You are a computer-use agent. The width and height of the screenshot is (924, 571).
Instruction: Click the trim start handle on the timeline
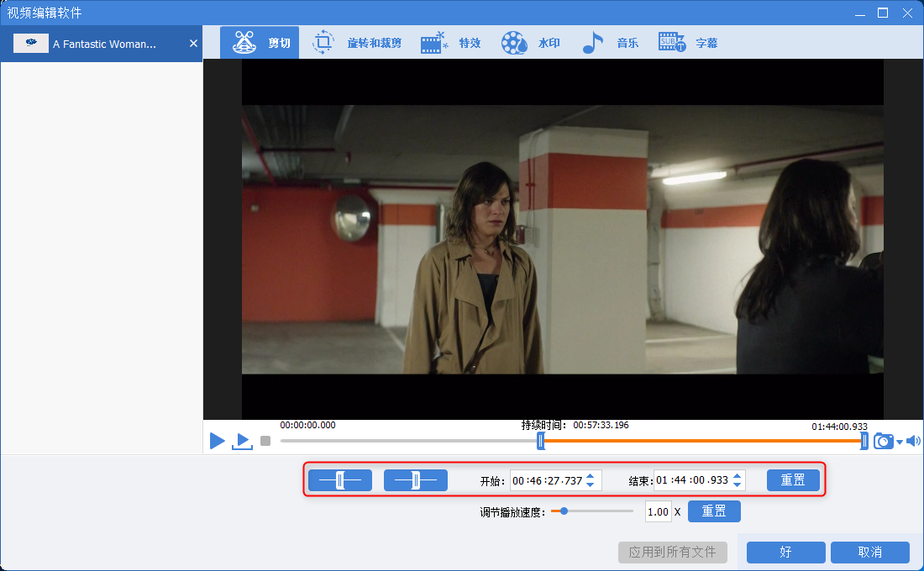[x=540, y=441]
